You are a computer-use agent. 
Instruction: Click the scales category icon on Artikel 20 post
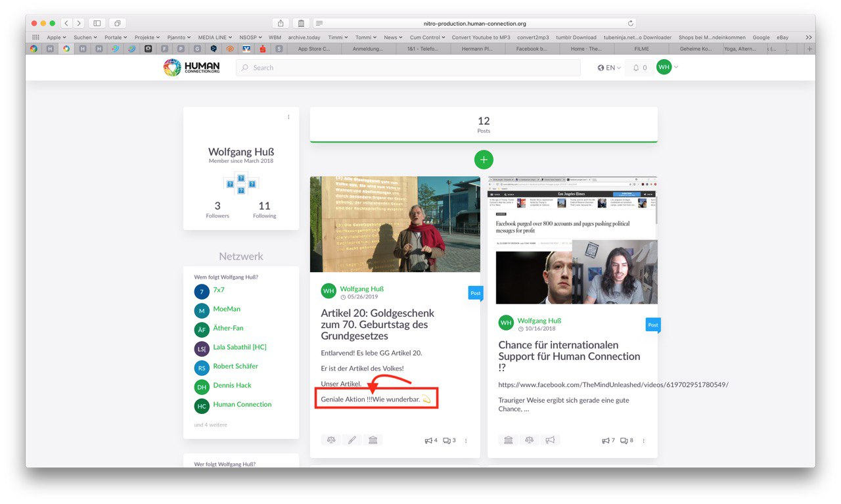click(331, 440)
